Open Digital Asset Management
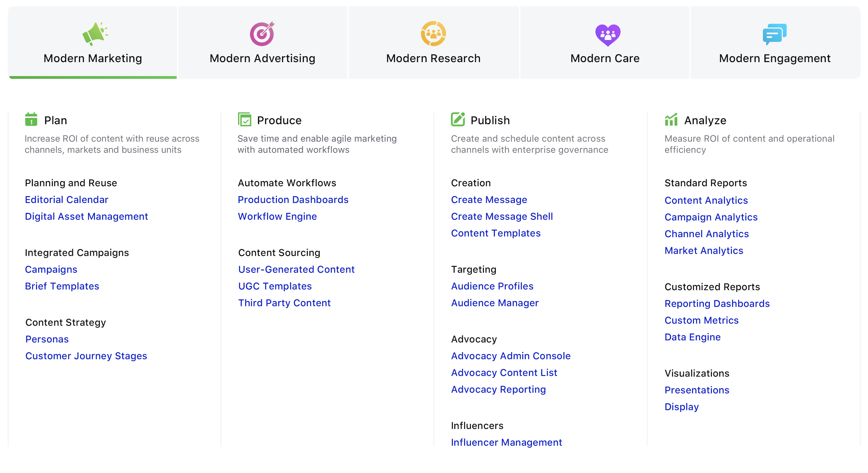This screenshot has width=868, height=473. pyautogui.click(x=86, y=216)
